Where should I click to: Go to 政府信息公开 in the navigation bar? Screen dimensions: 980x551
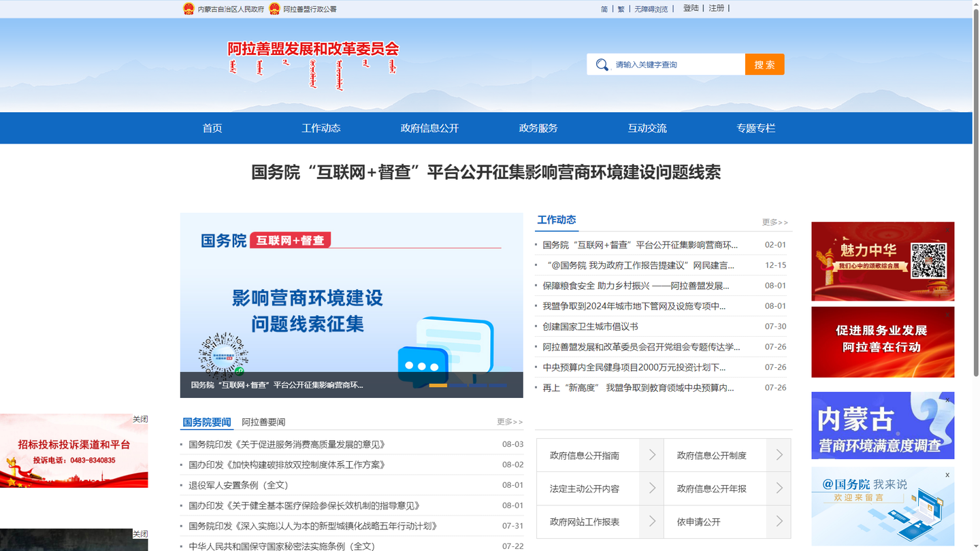pyautogui.click(x=429, y=128)
